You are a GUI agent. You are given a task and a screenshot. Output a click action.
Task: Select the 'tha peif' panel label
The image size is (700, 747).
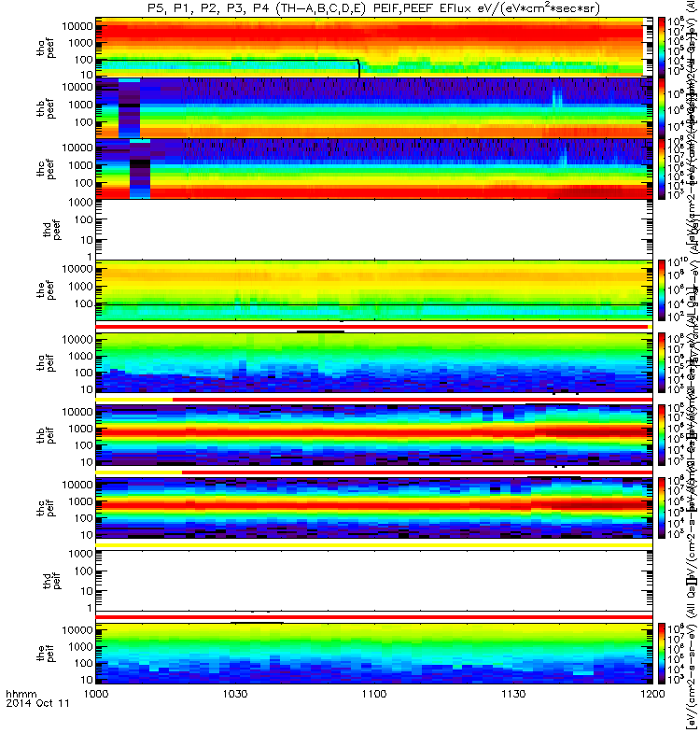point(46,362)
